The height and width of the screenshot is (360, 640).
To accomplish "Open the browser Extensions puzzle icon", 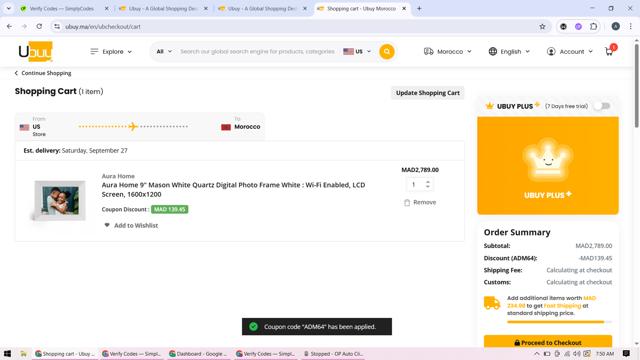I will 593,27.
